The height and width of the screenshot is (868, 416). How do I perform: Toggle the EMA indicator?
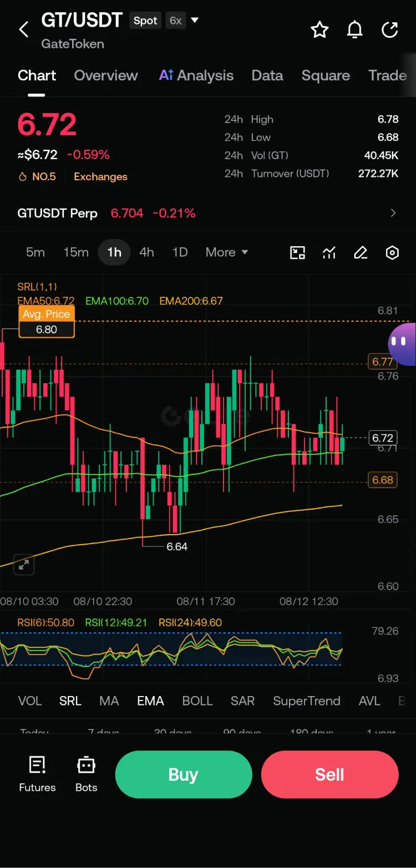pyautogui.click(x=150, y=701)
